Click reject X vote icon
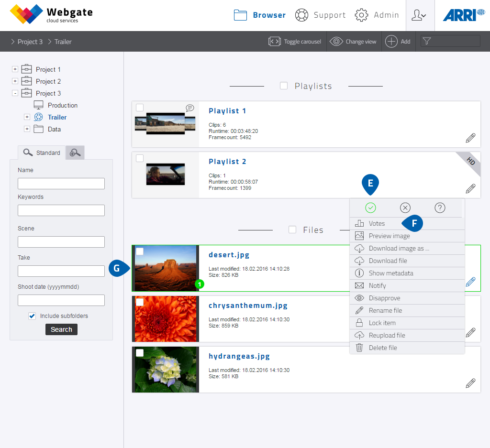The image size is (490, 448). [x=405, y=208]
